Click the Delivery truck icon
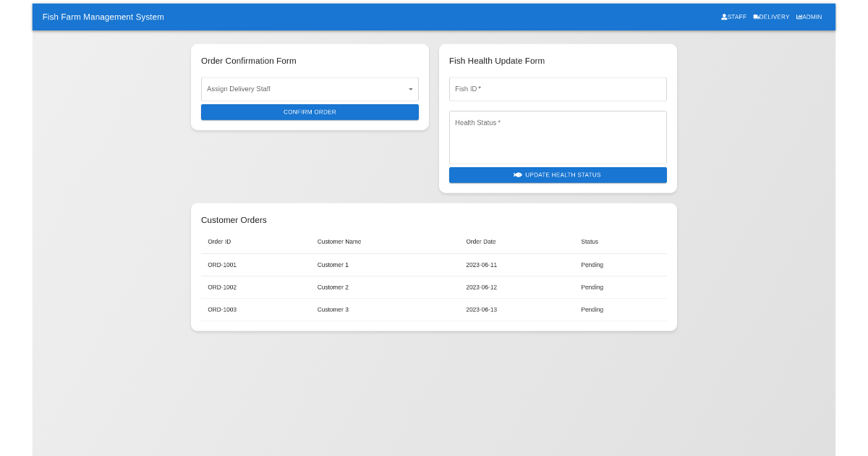The image size is (868, 456). (x=756, y=17)
